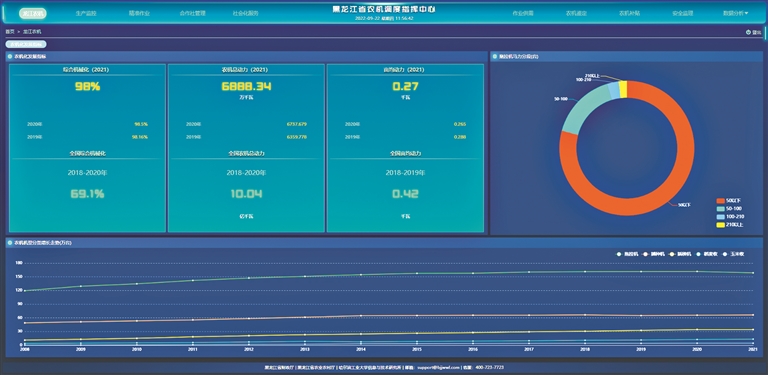Image resolution: width=768 pixels, height=375 pixels.
Task: Click the tractor horsepower panel header icon
Action: point(495,56)
